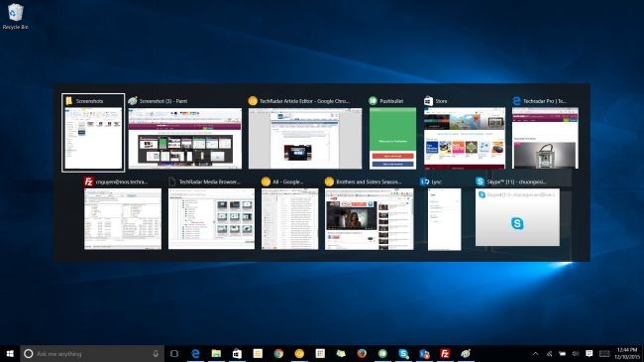Open yellow Chrome Canary taskbar icon

[299, 353]
